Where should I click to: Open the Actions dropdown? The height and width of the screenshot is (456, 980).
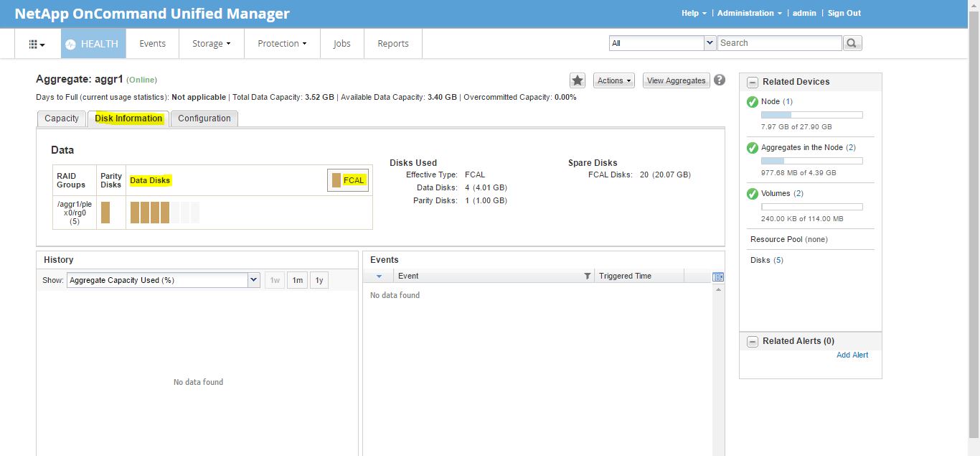click(613, 80)
